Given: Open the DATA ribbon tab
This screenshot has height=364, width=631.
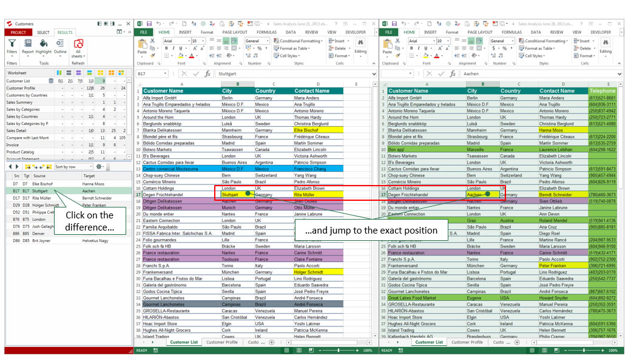Looking at the screenshot, I should click(291, 32).
